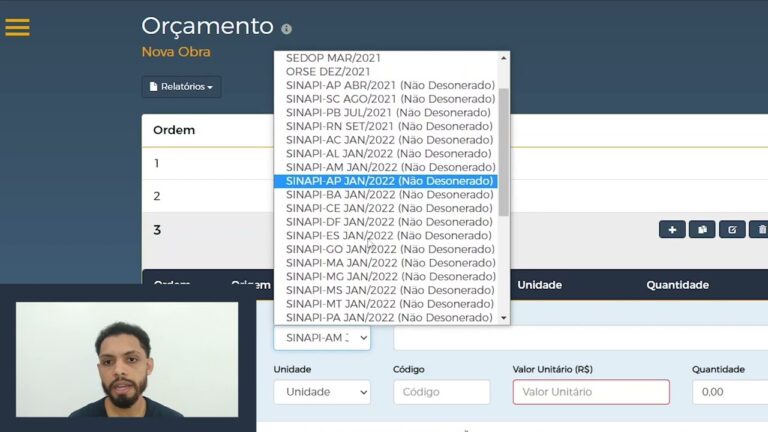This screenshot has width=768, height=432.
Task: Click the info icon beside Orçamento
Action: 287,29
